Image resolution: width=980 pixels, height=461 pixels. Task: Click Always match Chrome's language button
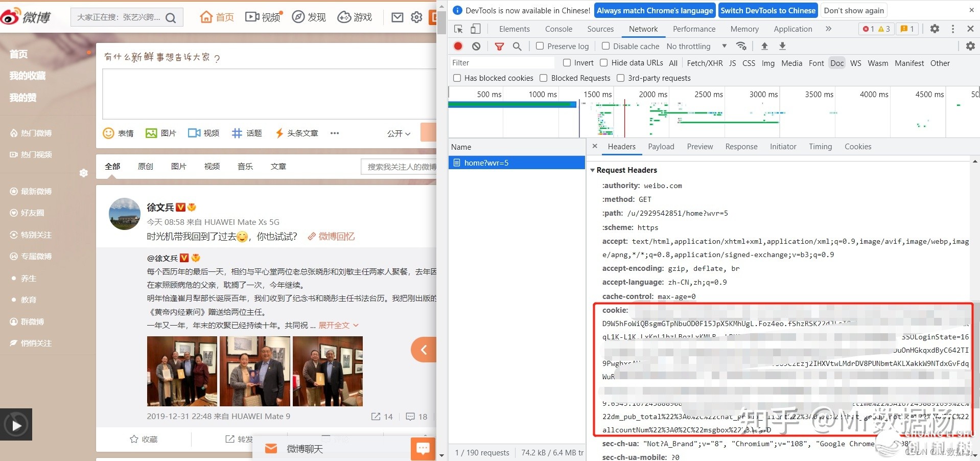(x=655, y=10)
